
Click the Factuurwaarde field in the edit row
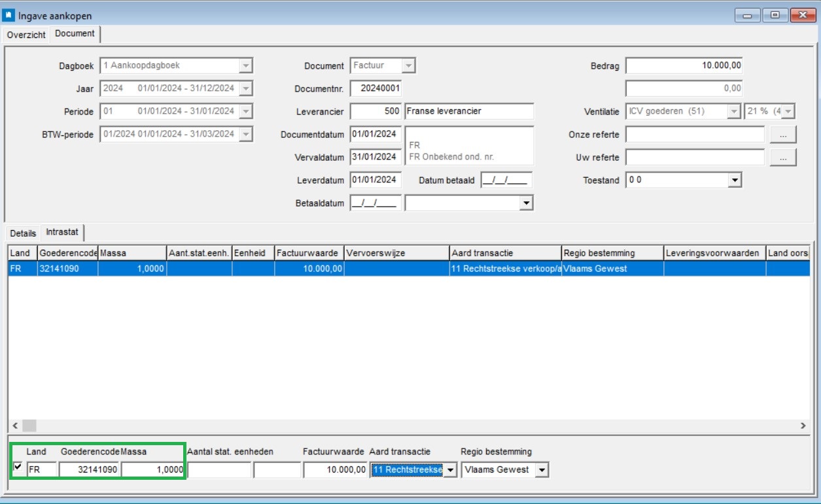click(x=335, y=470)
